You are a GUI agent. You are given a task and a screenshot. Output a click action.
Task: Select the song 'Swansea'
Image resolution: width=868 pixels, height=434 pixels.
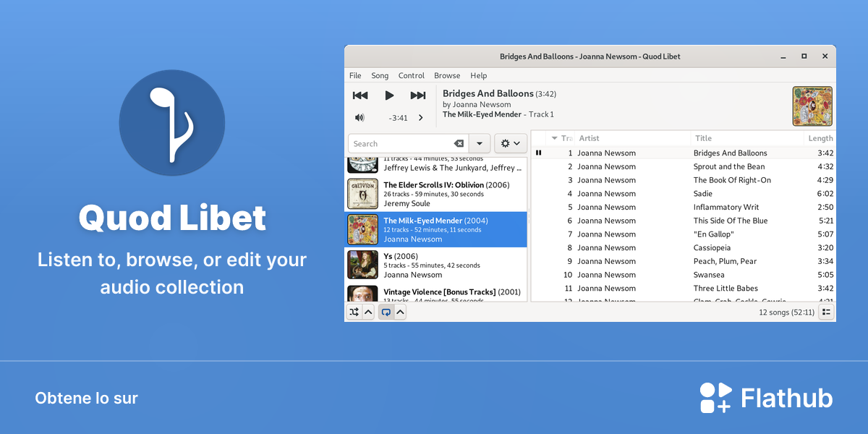(x=709, y=275)
